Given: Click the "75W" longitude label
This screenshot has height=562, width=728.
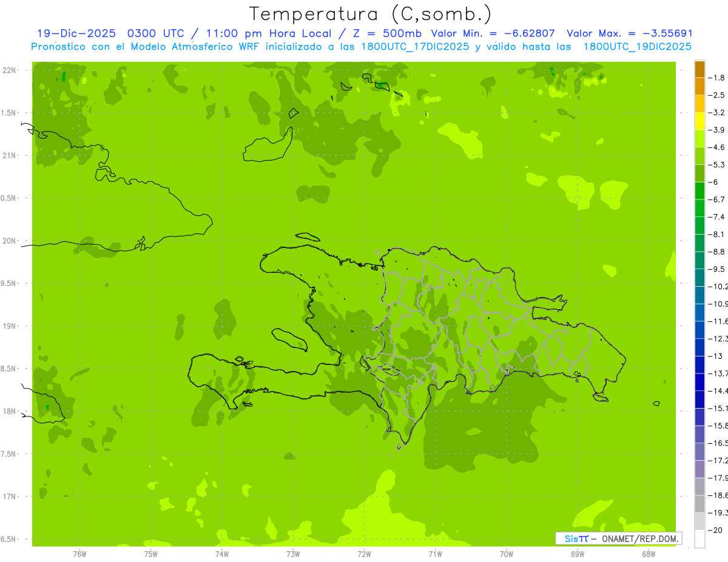Looking at the screenshot, I should click(151, 554).
